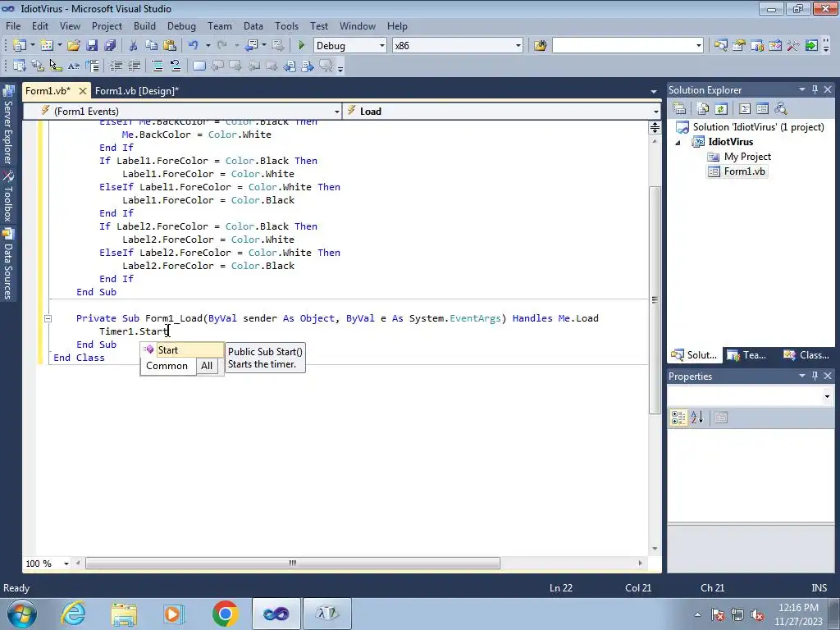
Task: Click the Increase Indent toolbar icon
Action: (x=134, y=66)
